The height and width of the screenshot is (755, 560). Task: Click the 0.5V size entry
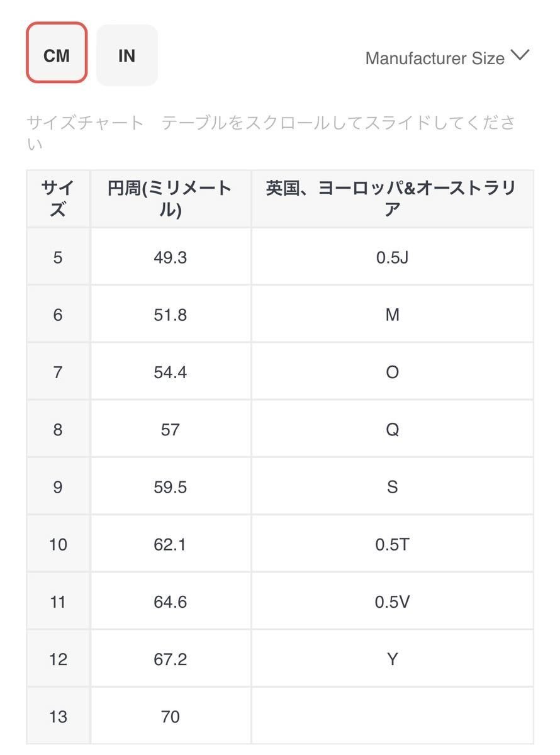click(x=392, y=601)
